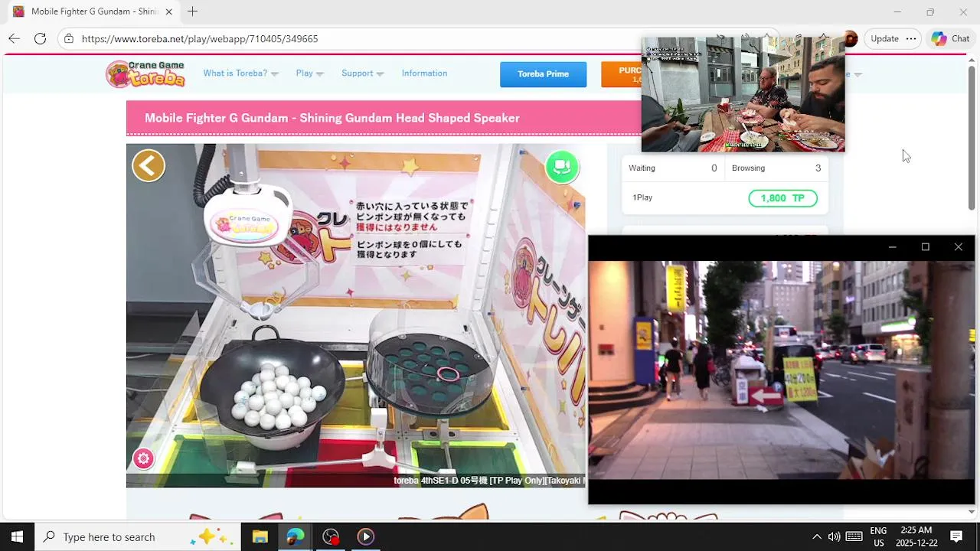Maximize the street video overlay window

point(926,246)
